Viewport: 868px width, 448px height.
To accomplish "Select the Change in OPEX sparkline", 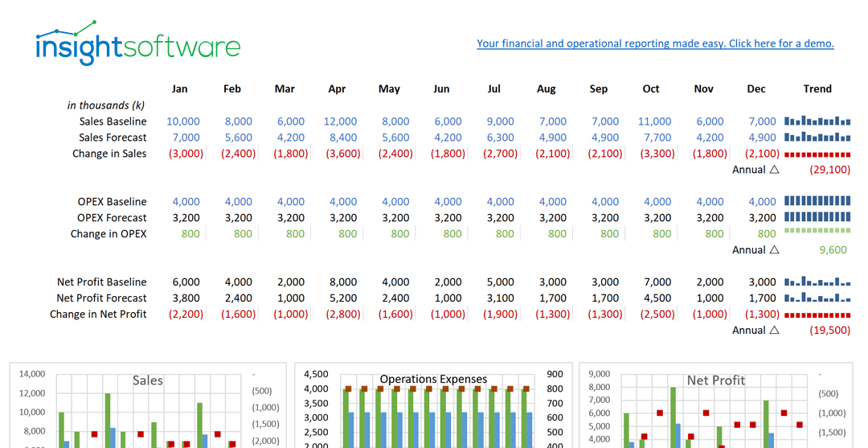I will pos(817,230).
